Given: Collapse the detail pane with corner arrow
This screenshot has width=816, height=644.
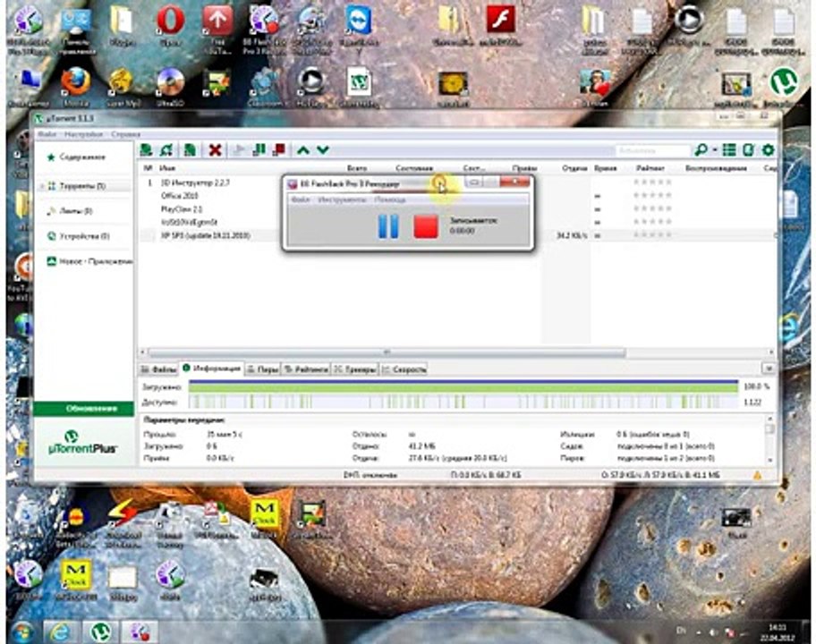Looking at the screenshot, I should (769, 369).
